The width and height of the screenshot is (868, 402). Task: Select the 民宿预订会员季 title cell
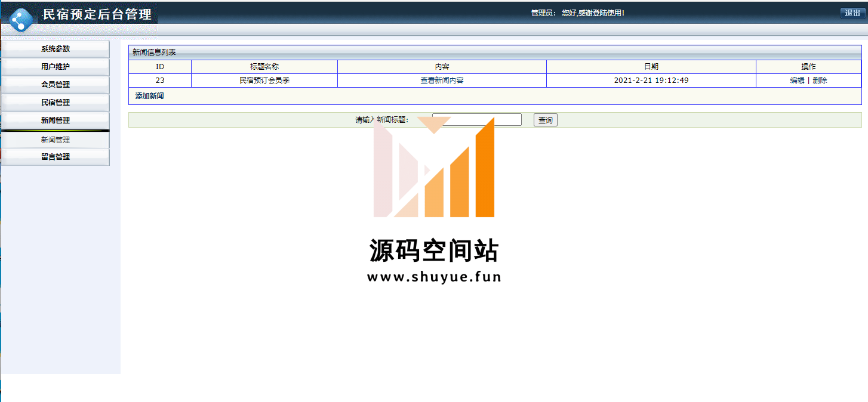click(x=264, y=81)
